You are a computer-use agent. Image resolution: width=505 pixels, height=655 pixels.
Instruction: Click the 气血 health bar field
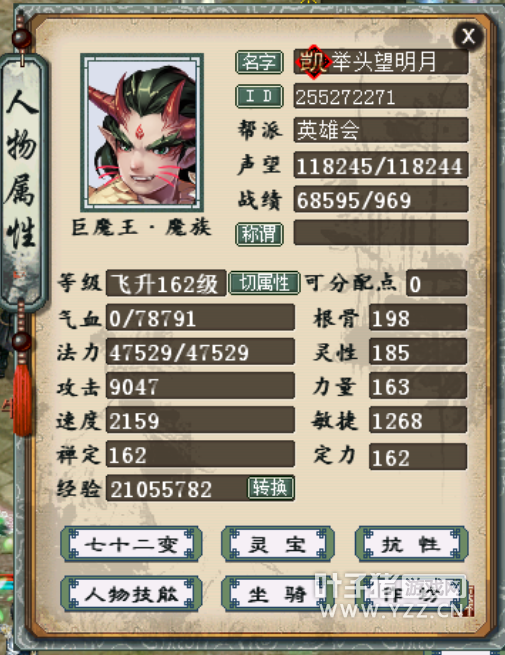pos(200,318)
